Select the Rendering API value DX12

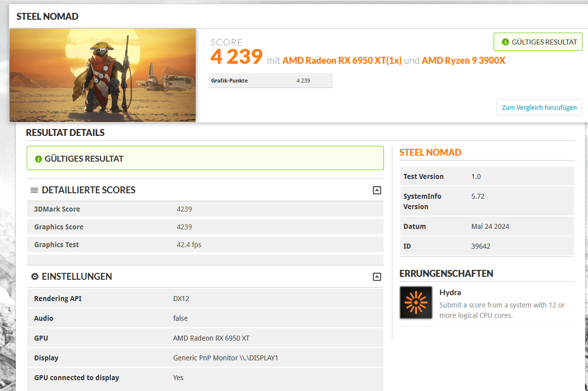[x=181, y=299]
